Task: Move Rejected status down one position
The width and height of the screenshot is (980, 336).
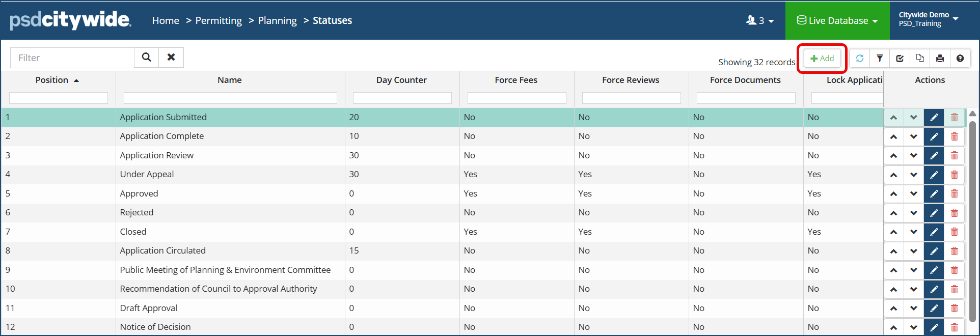Action: (x=914, y=213)
